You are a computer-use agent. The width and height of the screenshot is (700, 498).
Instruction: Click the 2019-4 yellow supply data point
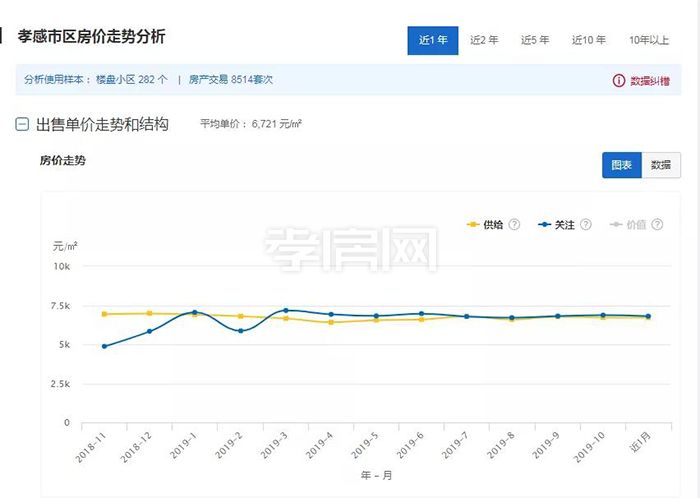[331, 322]
